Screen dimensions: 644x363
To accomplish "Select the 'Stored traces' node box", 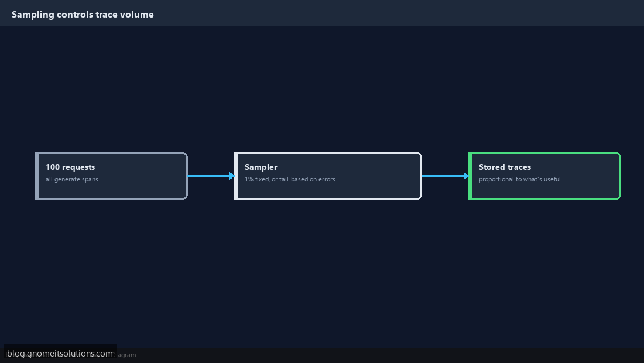I will 544,176.
